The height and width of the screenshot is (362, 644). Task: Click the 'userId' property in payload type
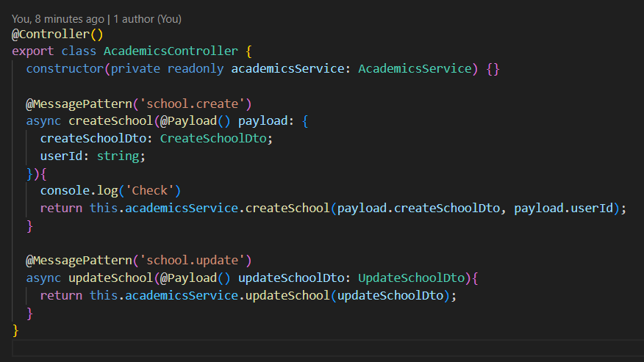coord(61,156)
